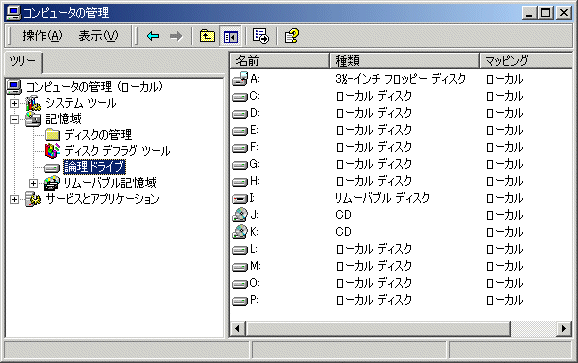Click the サービスとアプリケーション icon
This screenshot has height=363, width=578.
coord(33,199)
